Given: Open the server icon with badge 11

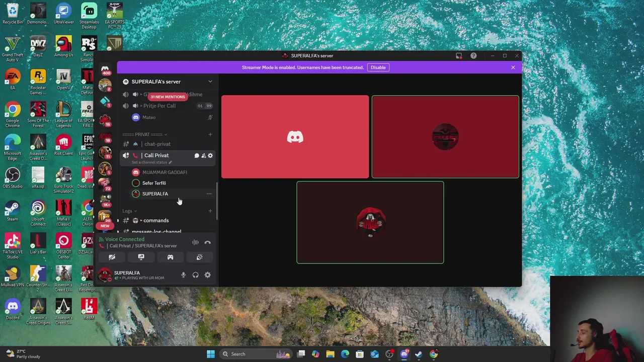Looking at the screenshot, I should click(x=105, y=152).
